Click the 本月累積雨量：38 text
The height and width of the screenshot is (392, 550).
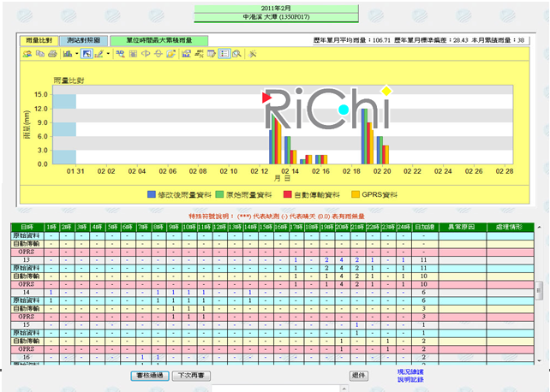(498, 40)
